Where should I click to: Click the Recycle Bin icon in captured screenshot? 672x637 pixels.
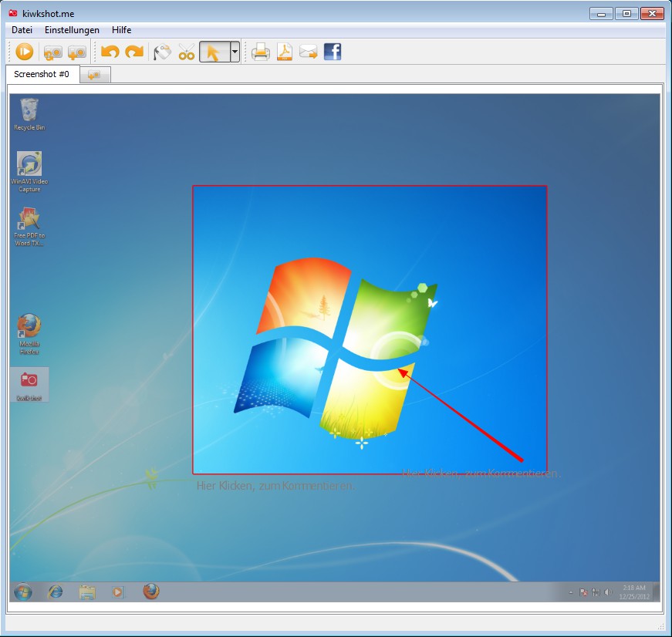point(29,114)
